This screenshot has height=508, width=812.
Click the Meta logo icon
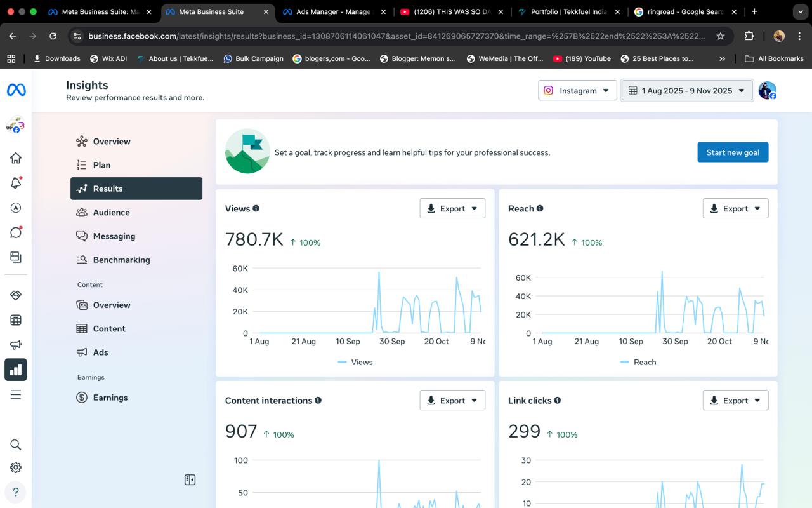point(16,91)
